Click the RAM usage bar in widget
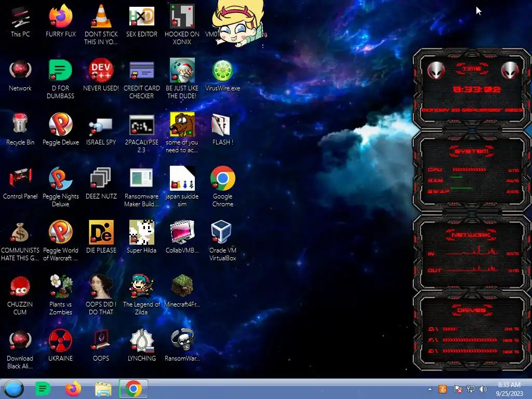The image size is (532, 399). (456, 177)
